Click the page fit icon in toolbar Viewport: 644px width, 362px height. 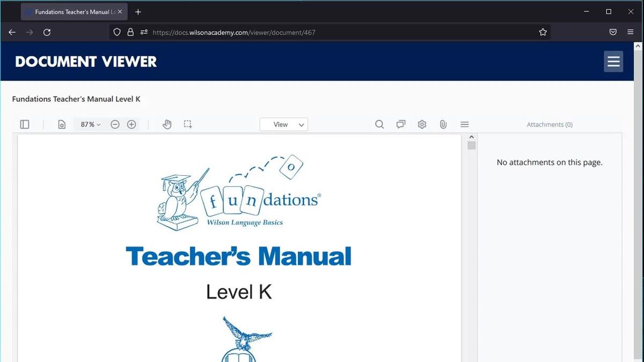[x=62, y=124]
